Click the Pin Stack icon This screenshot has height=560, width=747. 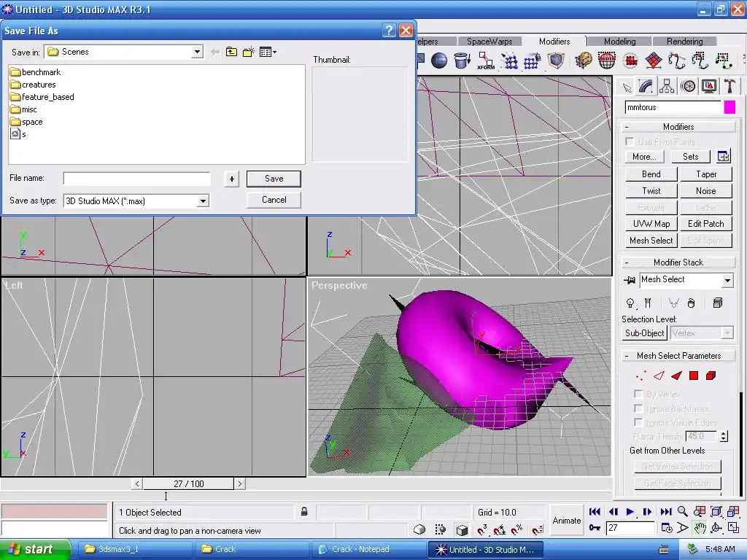coord(630,280)
